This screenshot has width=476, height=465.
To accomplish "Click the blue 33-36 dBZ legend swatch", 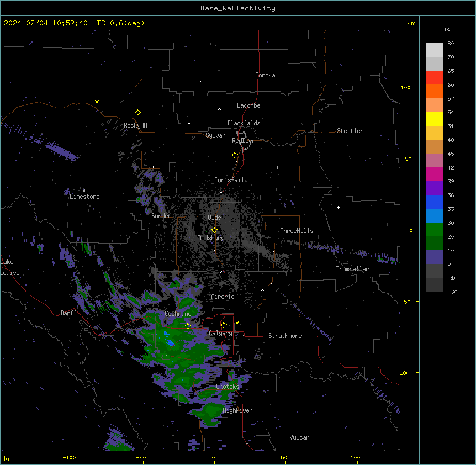I will [434, 202].
